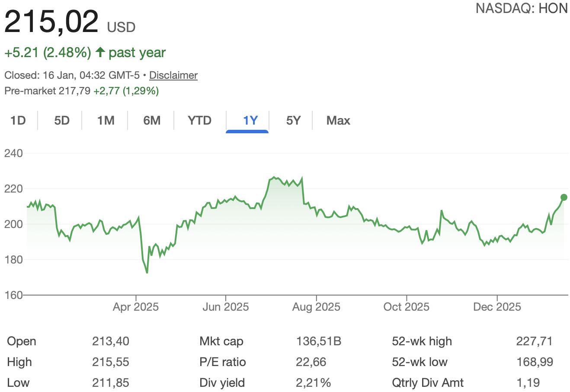Switch chart to 5Y range
The width and height of the screenshot is (570, 392).
point(293,120)
